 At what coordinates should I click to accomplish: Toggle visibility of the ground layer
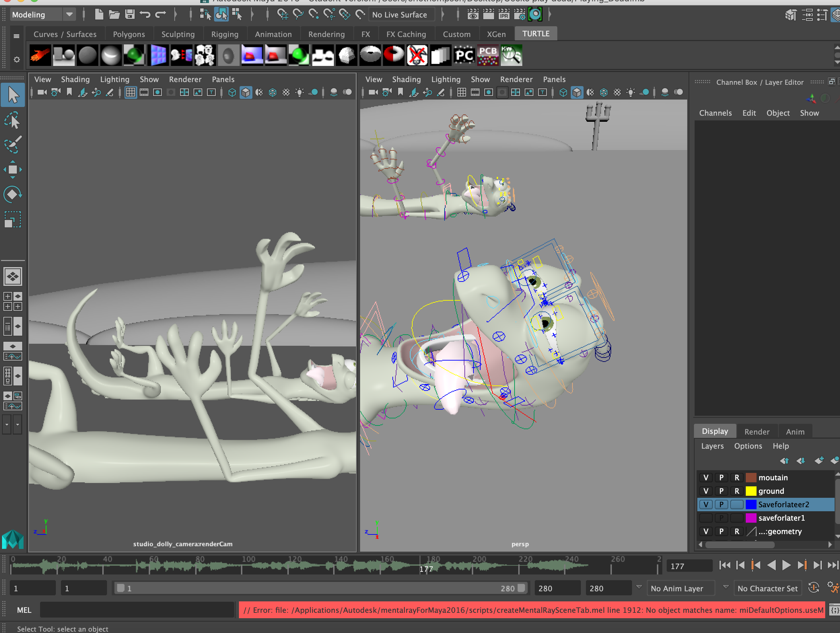[706, 491]
